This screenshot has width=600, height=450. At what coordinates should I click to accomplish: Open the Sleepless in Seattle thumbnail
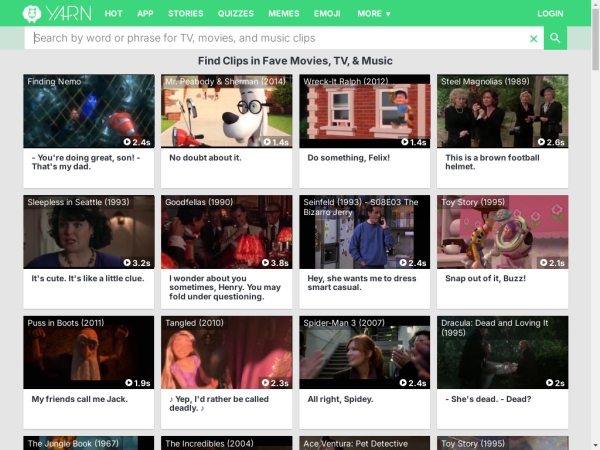pyautogui.click(x=89, y=232)
